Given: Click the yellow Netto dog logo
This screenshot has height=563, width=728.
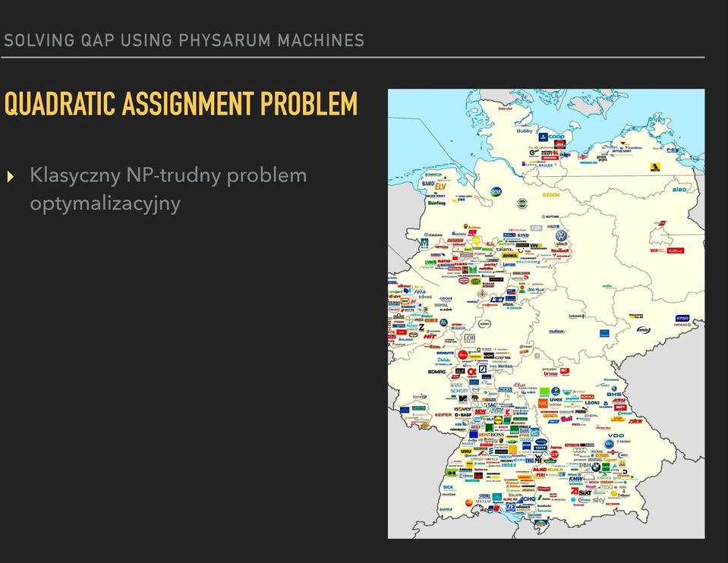Looking at the screenshot, I should (x=655, y=167).
